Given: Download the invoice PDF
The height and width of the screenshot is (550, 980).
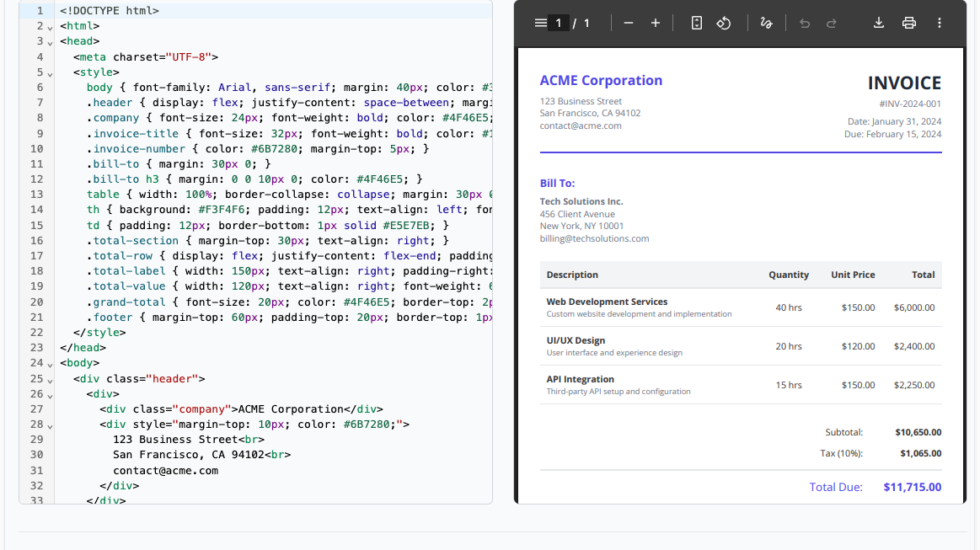Looking at the screenshot, I should tap(878, 23).
